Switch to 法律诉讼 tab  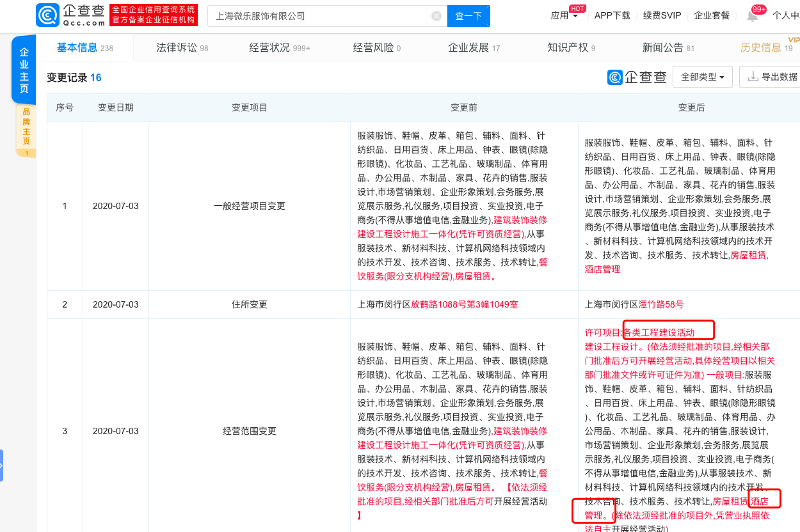pos(182,48)
